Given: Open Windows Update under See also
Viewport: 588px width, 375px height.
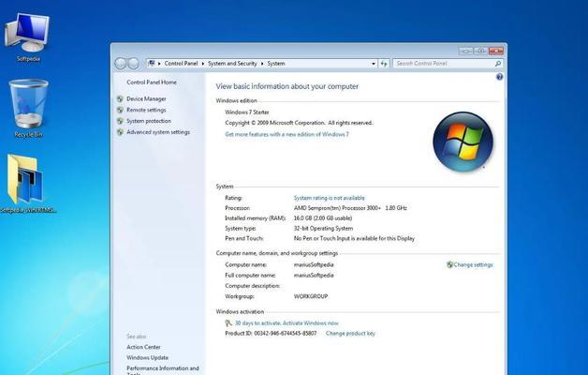Looking at the screenshot, I should pos(148,357).
